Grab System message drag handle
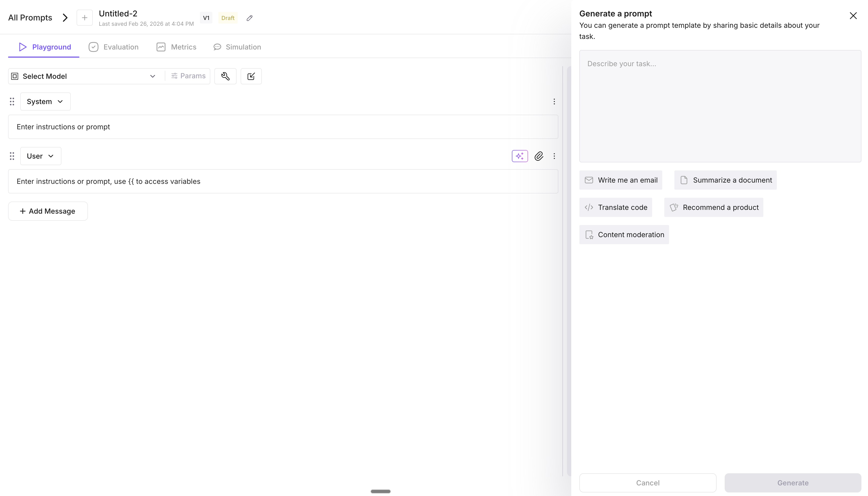Viewport: 868px width, 496px height. (x=12, y=102)
